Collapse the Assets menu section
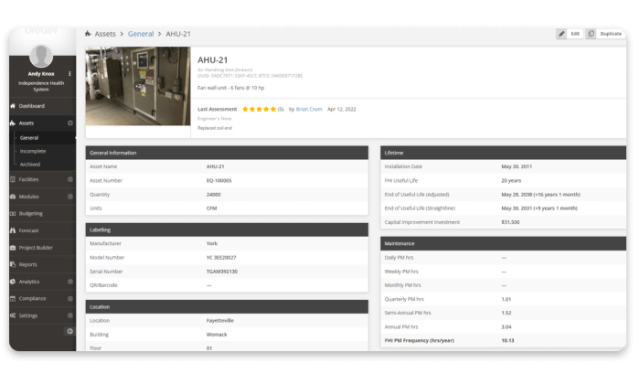This screenshot has width=640, height=384. [70, 123]
